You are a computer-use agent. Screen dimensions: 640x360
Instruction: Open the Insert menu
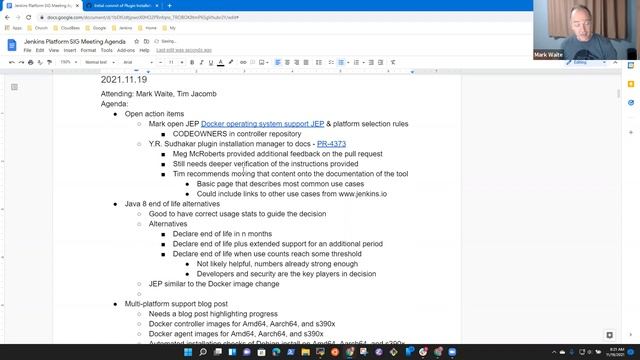pyautogui.click(x=70, y=50)
